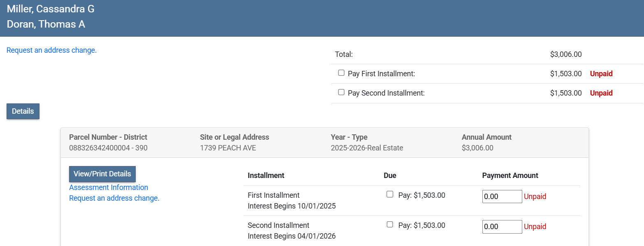Tick the Second Installment Pay: $1,503.00 checkbox
Screen dimensions: 644x246
(x=390, y=225)
